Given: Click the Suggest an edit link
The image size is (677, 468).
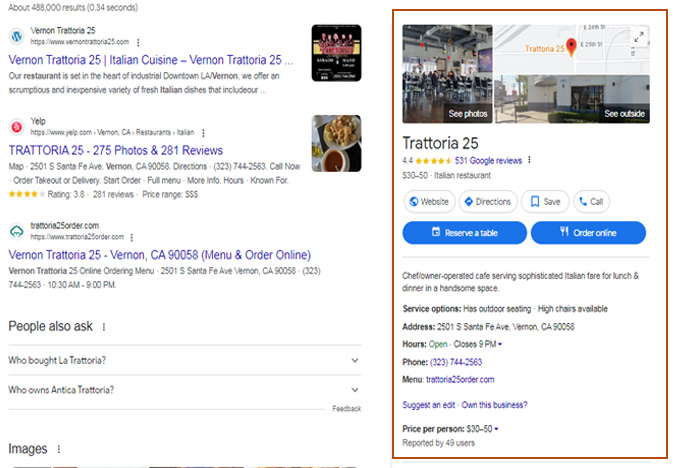Looking at the screenshot, I should point(429,405).
